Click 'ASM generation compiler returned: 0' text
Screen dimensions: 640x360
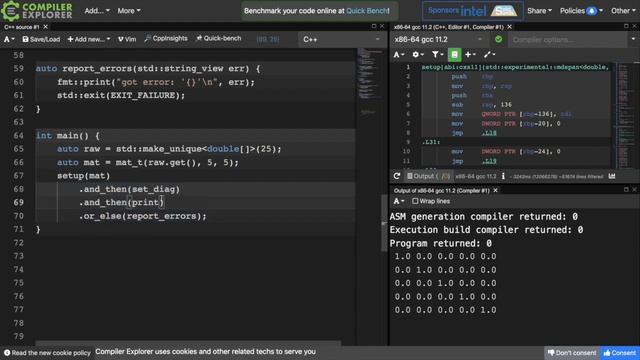coord(483,217)
